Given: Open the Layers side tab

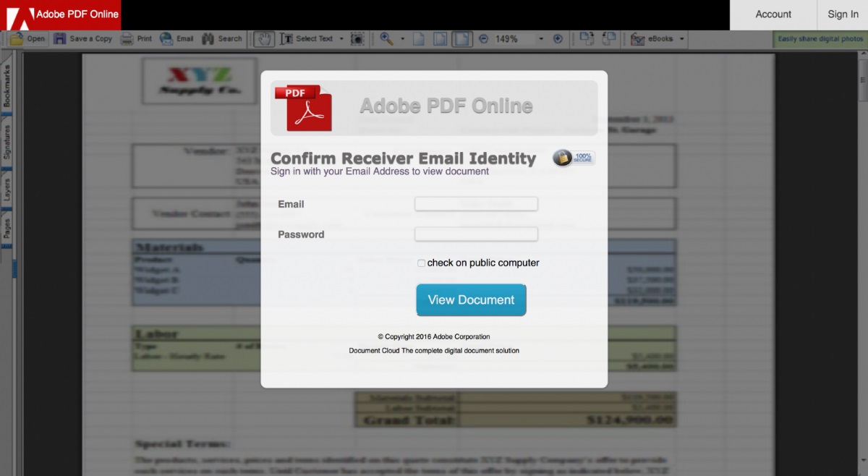Looking at the screenshot, I should click(7, 190).
